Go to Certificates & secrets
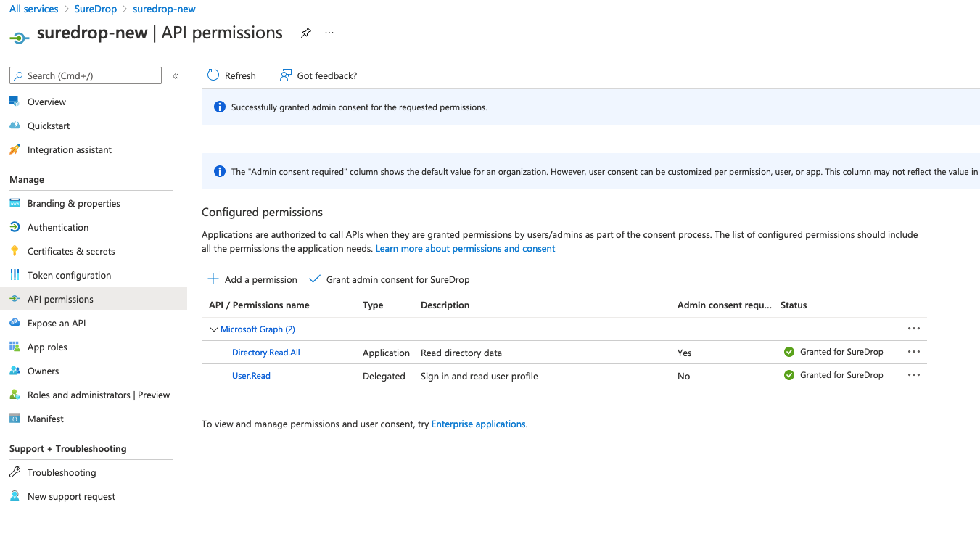Viewport: 980px width, 539px height. pos(71,251)
